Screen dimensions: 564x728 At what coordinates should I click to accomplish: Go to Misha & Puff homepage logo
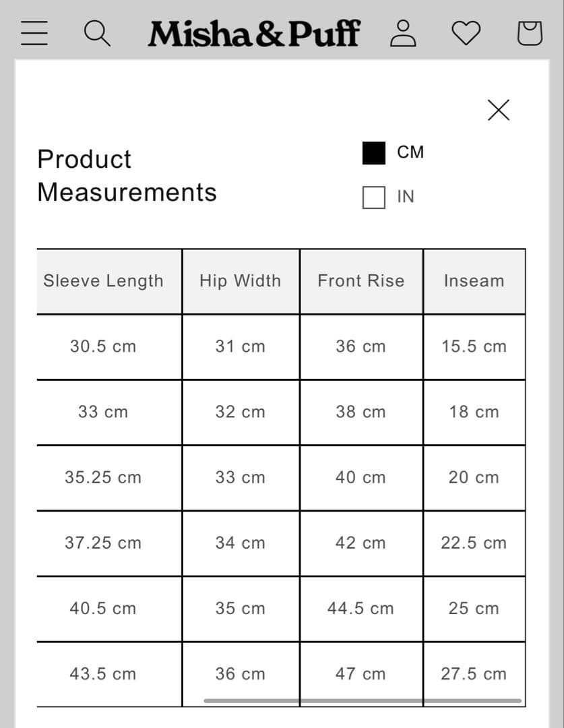click(x=254, y=33)
